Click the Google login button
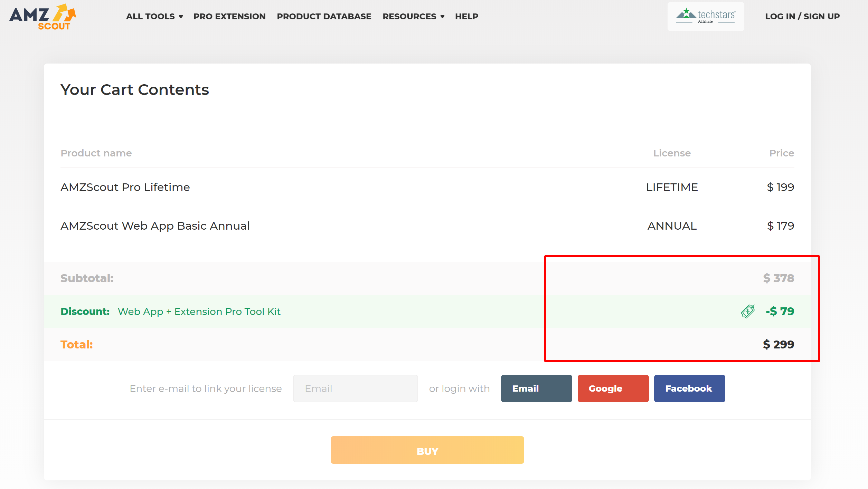The image size is (868, 489). pyautogui.click(x=606, y=389)
